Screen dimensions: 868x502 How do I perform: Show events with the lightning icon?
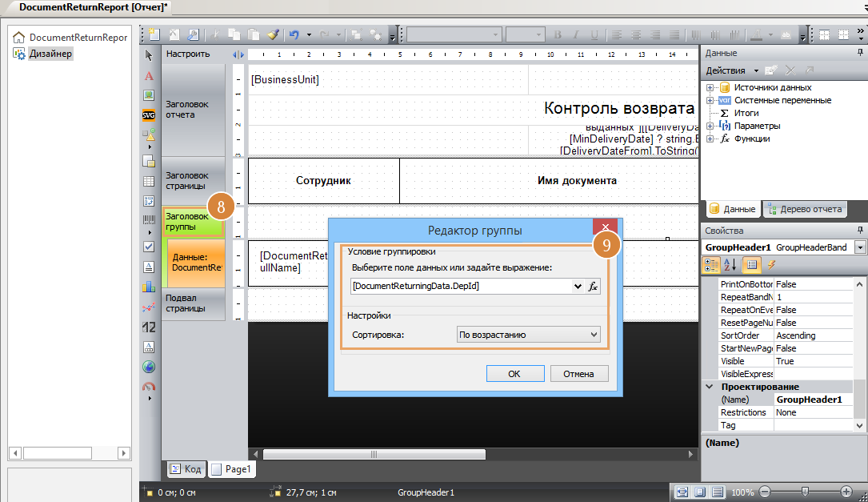(772, 265)
